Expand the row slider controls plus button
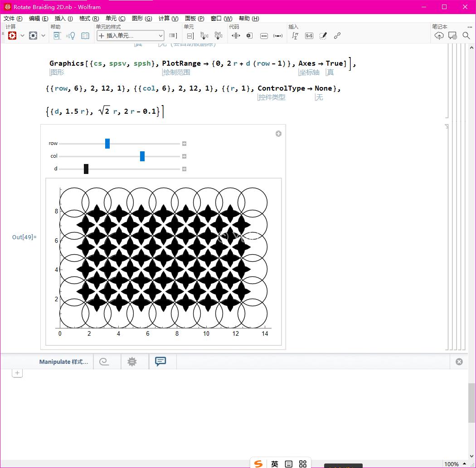Viewport: 476px width, 468px height. (x=184, y=144)
